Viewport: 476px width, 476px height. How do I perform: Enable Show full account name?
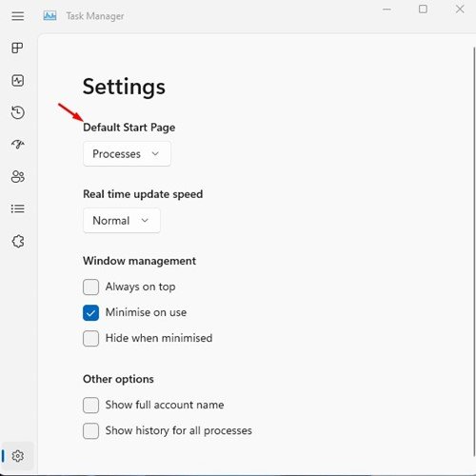click(90, 406)
